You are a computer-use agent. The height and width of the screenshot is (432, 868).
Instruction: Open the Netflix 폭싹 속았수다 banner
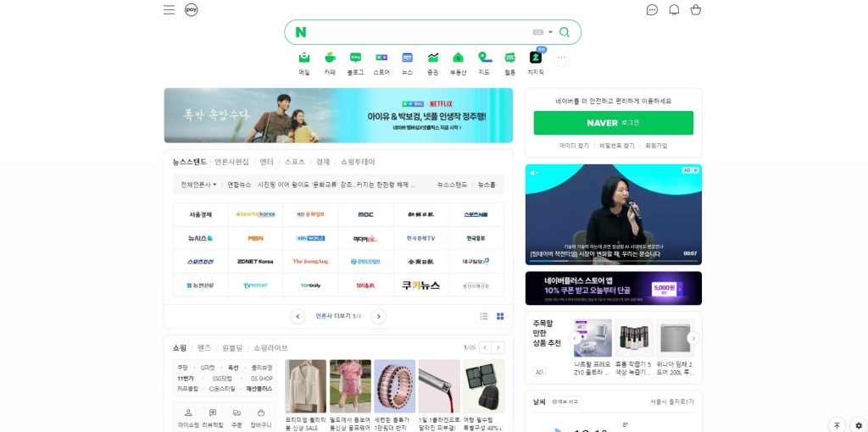tap(338, 115)
